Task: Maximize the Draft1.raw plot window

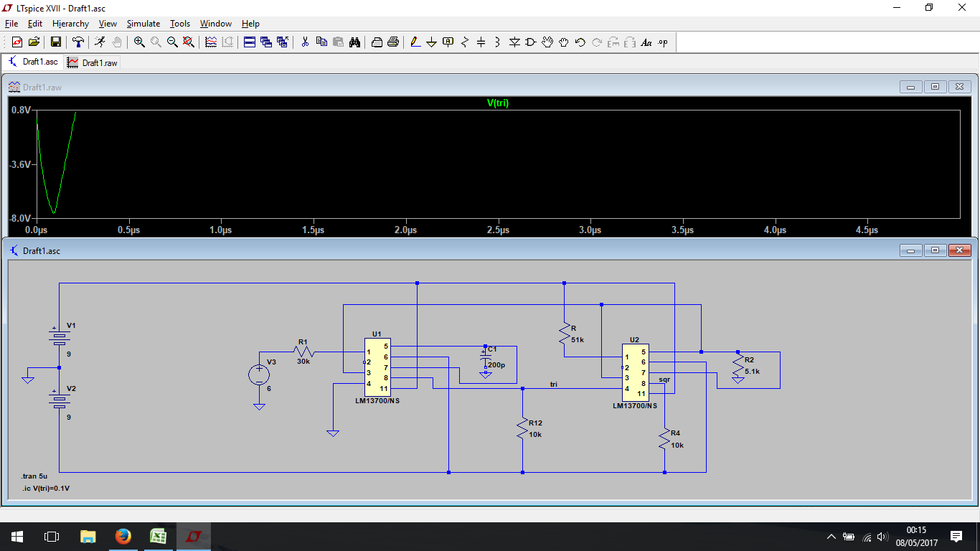Action: coord(935,87)
